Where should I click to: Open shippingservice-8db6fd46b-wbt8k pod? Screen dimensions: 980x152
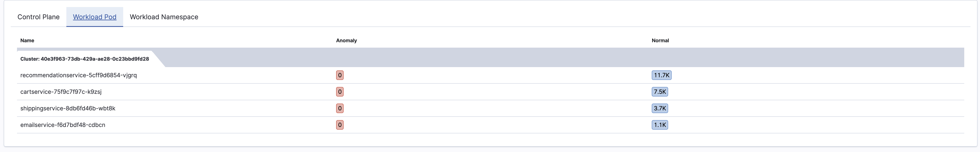tap(68, 108)
